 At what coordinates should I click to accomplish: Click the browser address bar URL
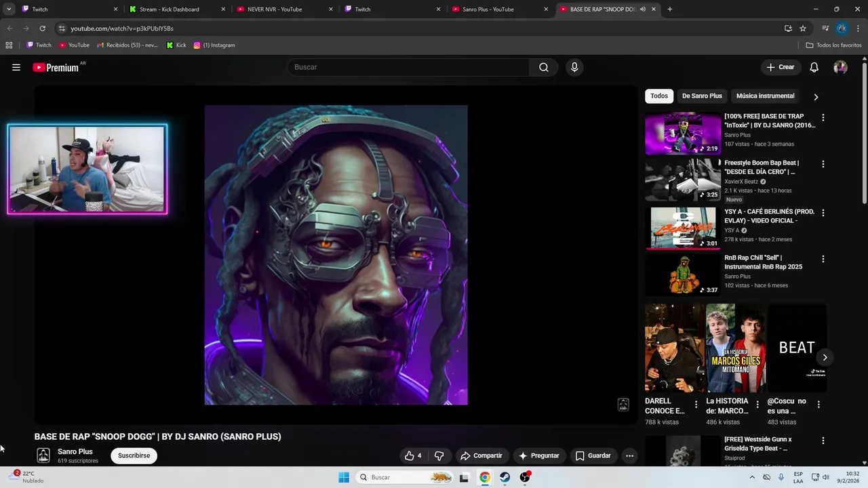[122, 28]
